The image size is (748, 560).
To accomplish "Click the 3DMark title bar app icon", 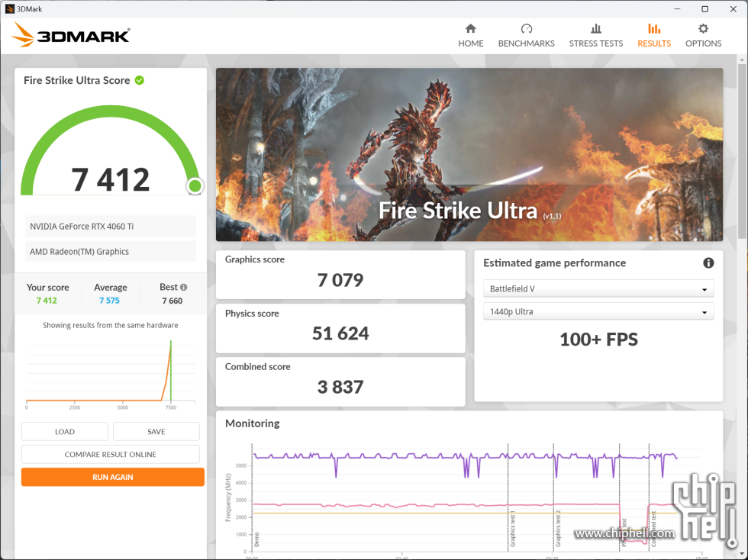I will click(9, 9).
